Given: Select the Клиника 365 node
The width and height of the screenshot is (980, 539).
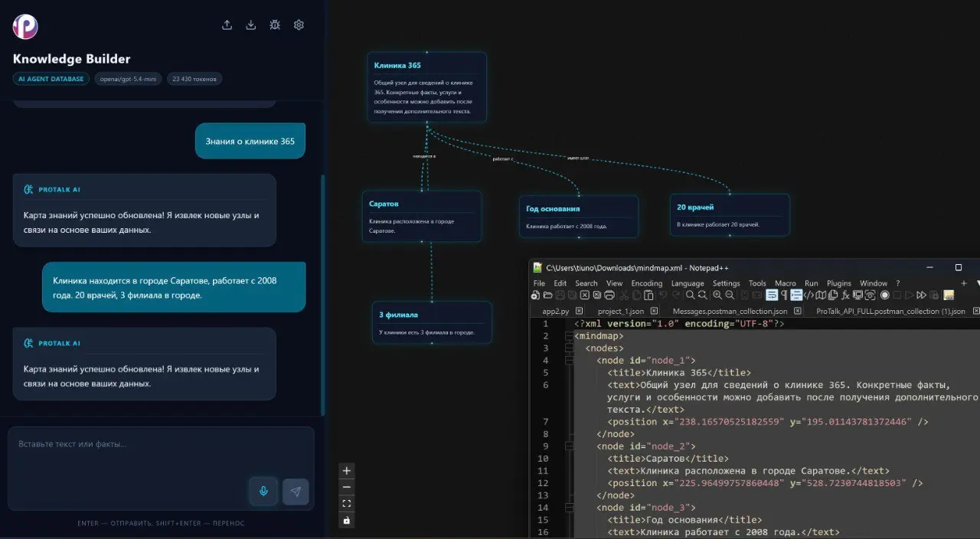Looking at the screenshot, I should [x=427, y=87].
